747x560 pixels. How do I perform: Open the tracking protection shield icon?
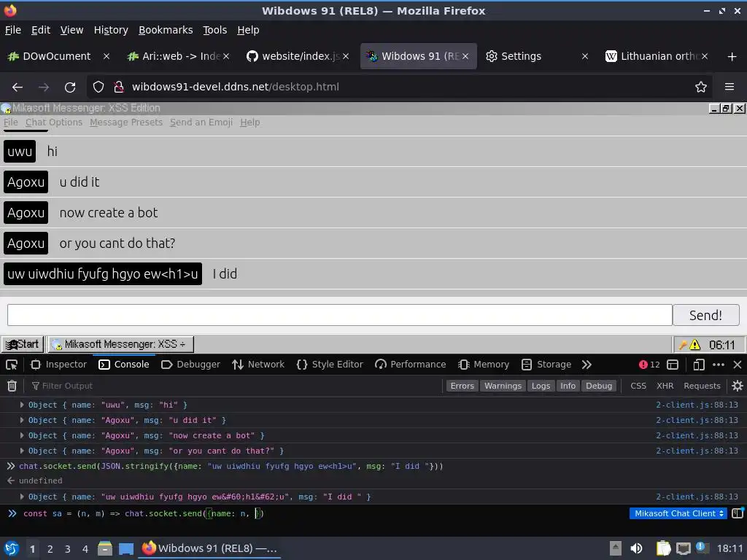[98, 87]
